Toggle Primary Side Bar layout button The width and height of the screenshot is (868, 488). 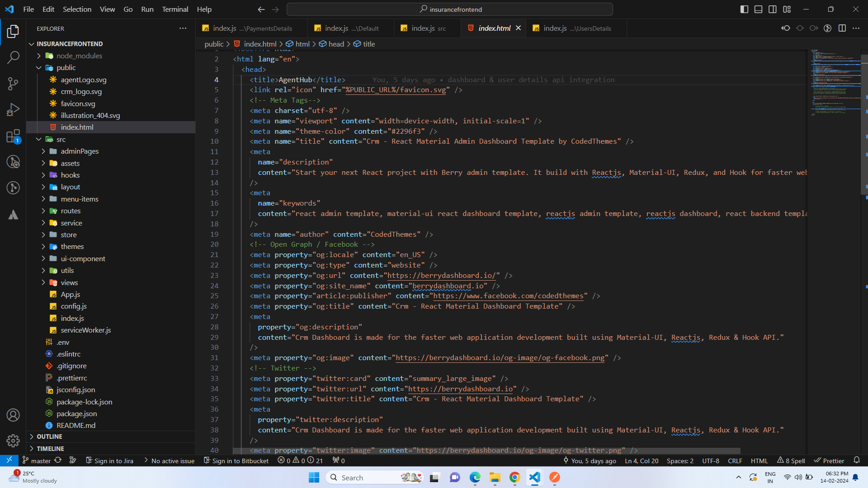744,9
